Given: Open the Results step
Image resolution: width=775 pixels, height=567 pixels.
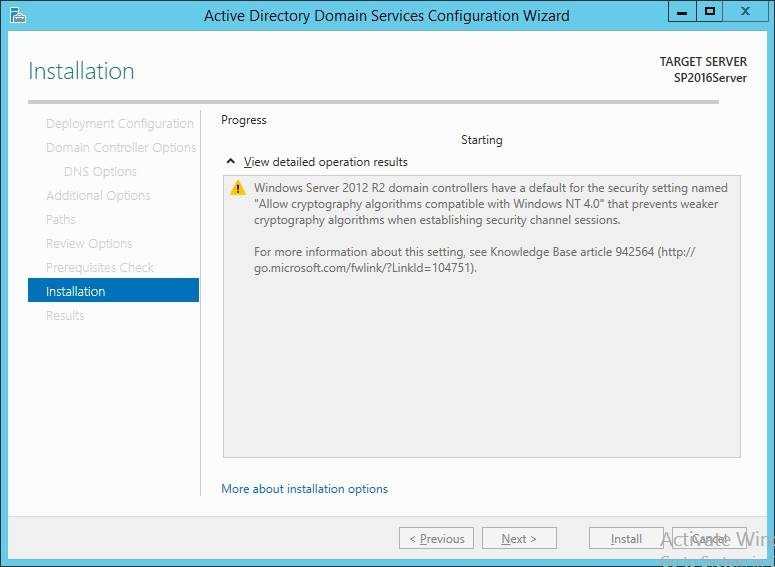Looking at the screenshot, I should (x=65, y=315).
